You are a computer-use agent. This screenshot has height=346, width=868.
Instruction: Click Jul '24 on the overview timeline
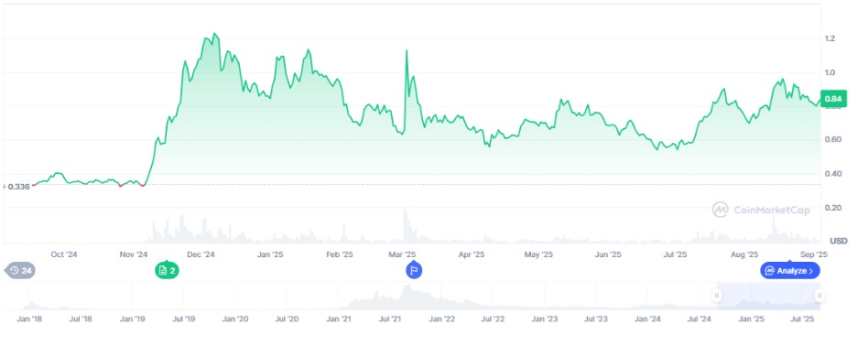(700, 319)
